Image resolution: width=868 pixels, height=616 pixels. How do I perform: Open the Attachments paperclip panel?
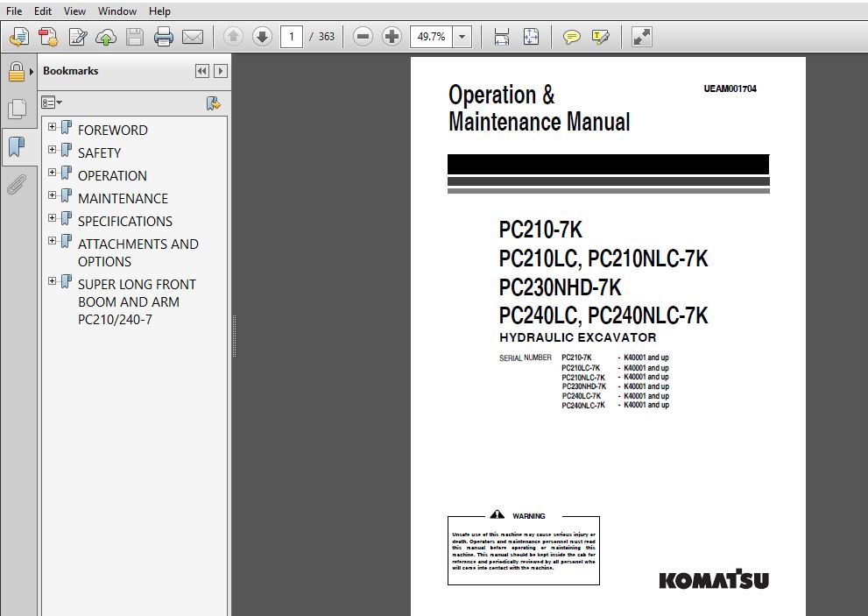(17, 185)
